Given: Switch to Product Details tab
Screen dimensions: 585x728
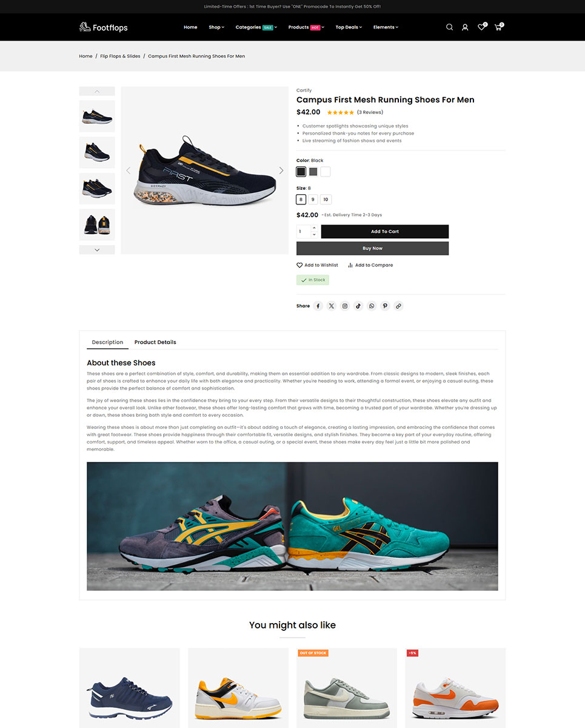Looking at the screenshot, I should [x=155, y=342].
